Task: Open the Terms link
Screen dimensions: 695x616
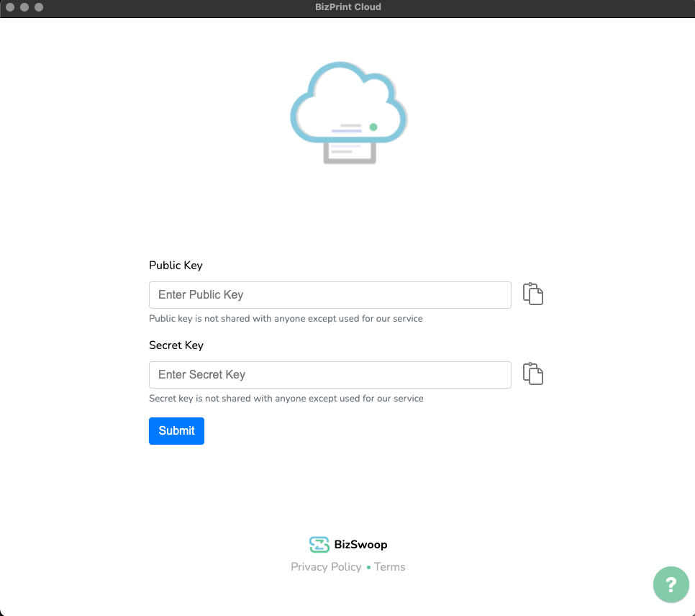Action: tap(389, 567)
